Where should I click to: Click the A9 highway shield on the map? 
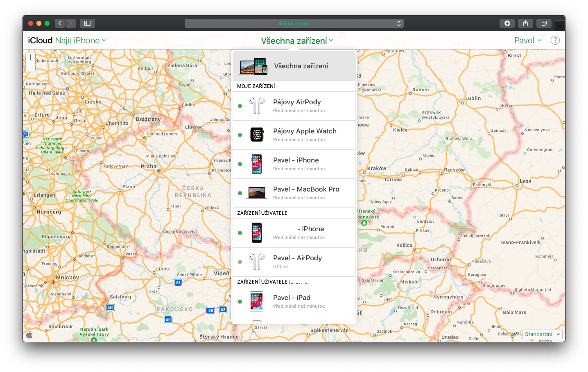168,320
